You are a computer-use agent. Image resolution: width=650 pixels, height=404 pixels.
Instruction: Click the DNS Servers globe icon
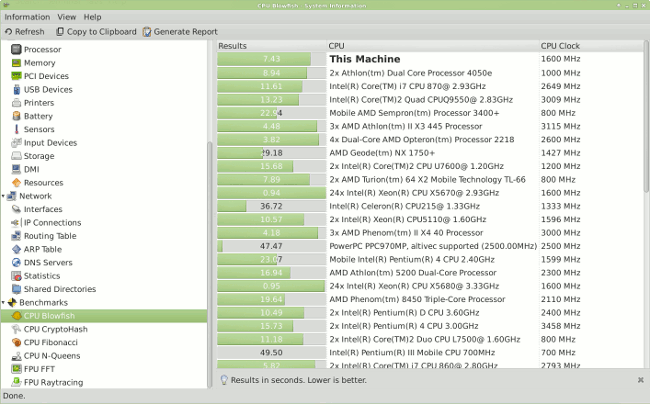click(x=16, y=262)
